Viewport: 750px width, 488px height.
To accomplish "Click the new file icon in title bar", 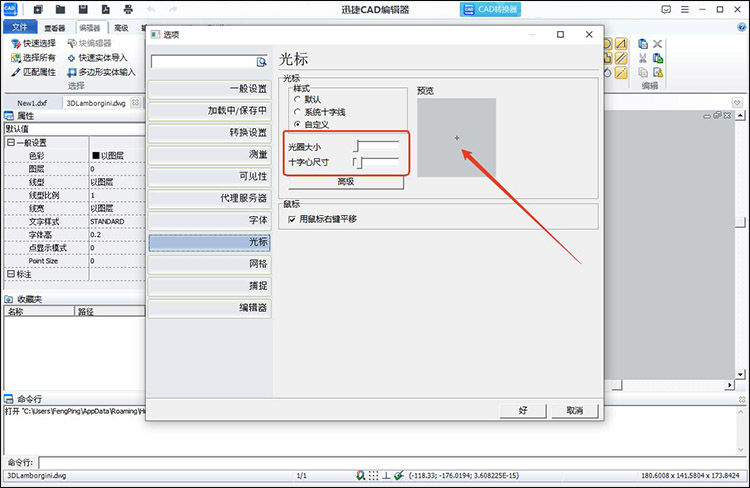I will tap(38, 9).
